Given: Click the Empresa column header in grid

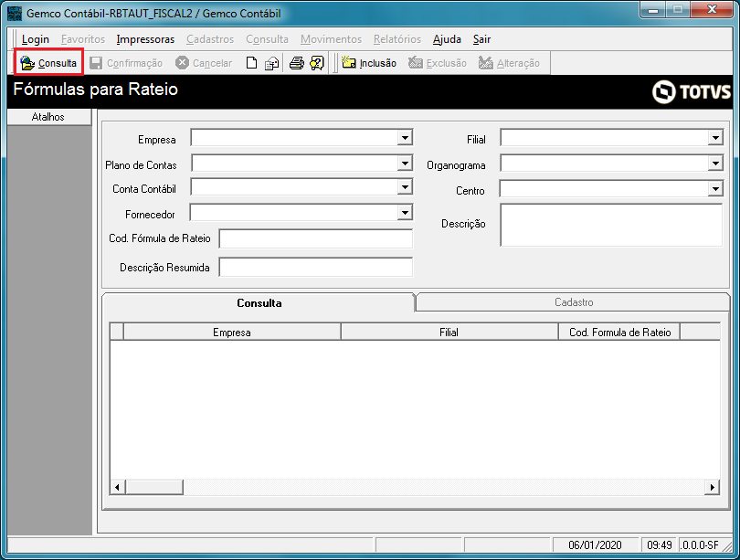Looking at the screenshot, I should click(x=232, y=333).
